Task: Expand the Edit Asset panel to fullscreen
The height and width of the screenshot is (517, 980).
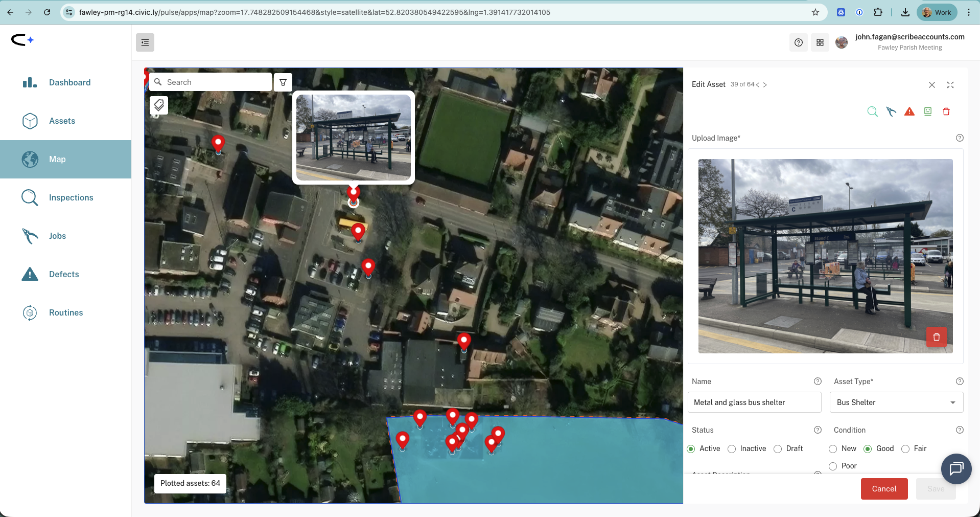Action: [950, 85]
